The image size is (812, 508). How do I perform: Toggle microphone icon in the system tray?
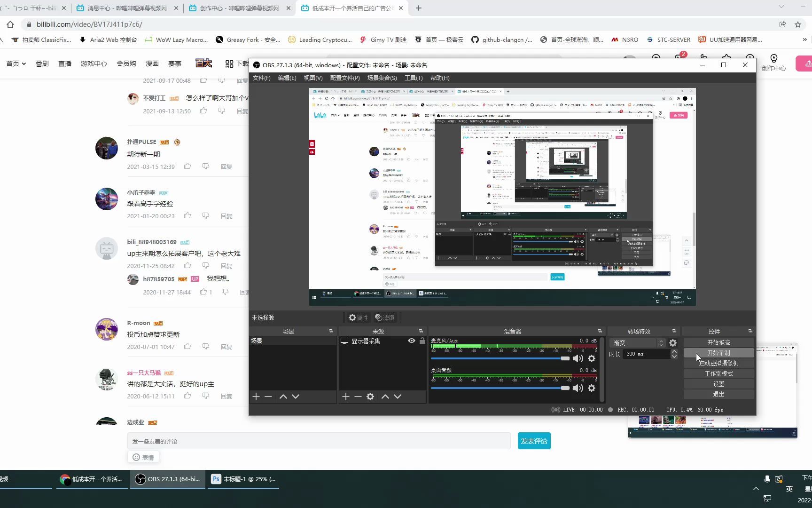pos(767,479)
